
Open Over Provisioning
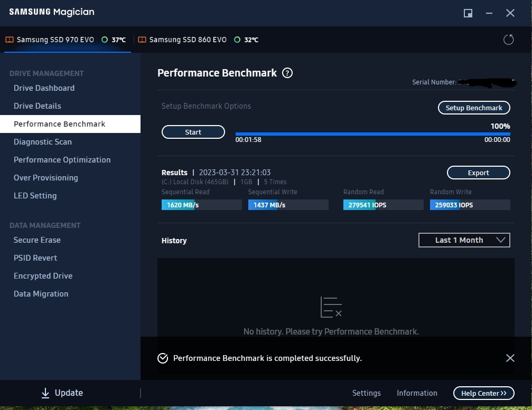tap(46, 178)
